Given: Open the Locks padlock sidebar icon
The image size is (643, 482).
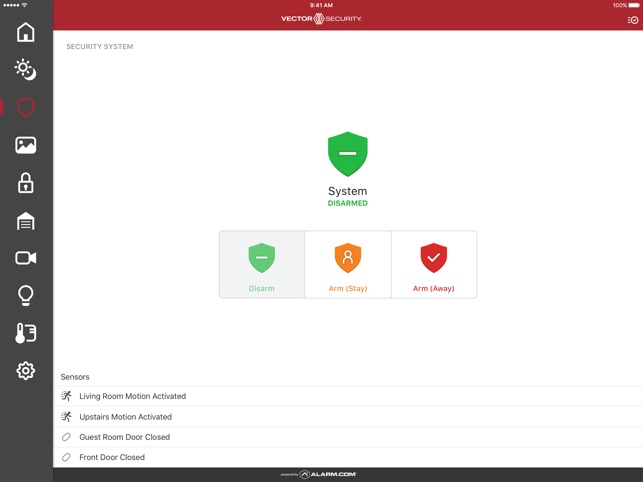Looking at the screenshot, I should (x=26, y=183).
